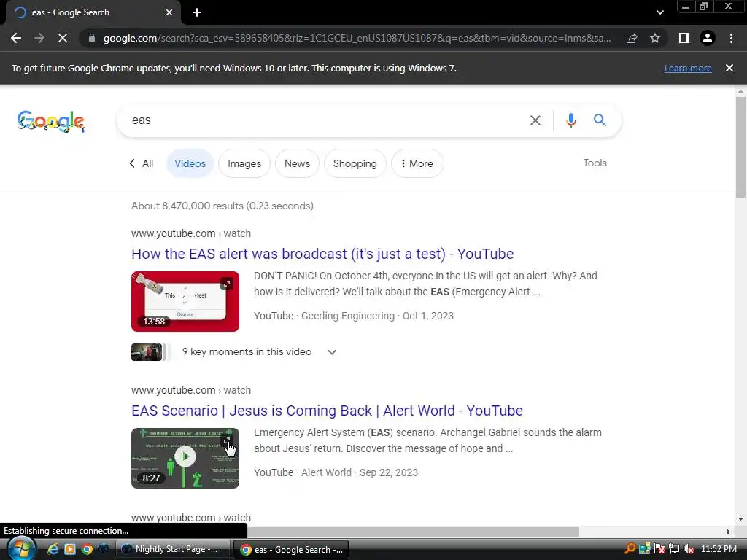Clear the search box text
The image size is (747, 560).
pos(535,120)
